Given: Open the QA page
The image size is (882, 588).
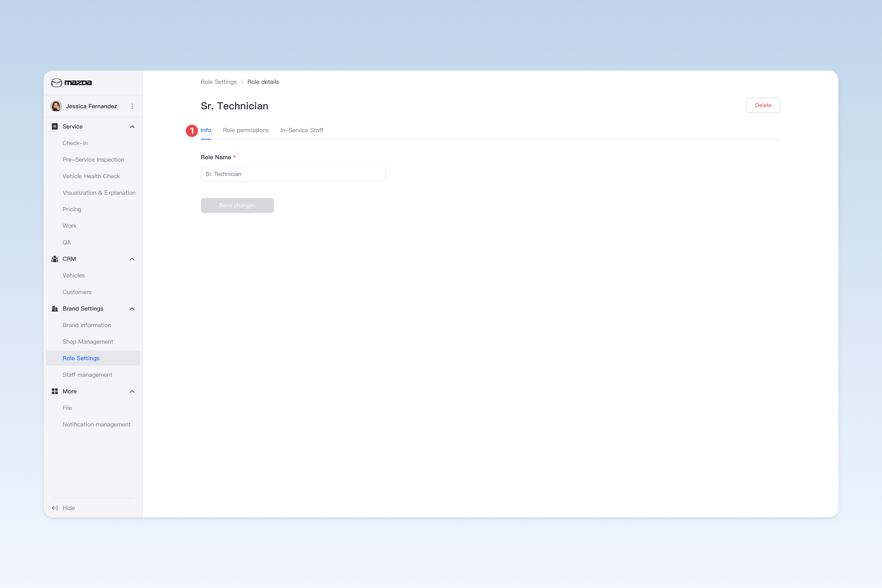Looking at the screenshot, I should 67,242.
